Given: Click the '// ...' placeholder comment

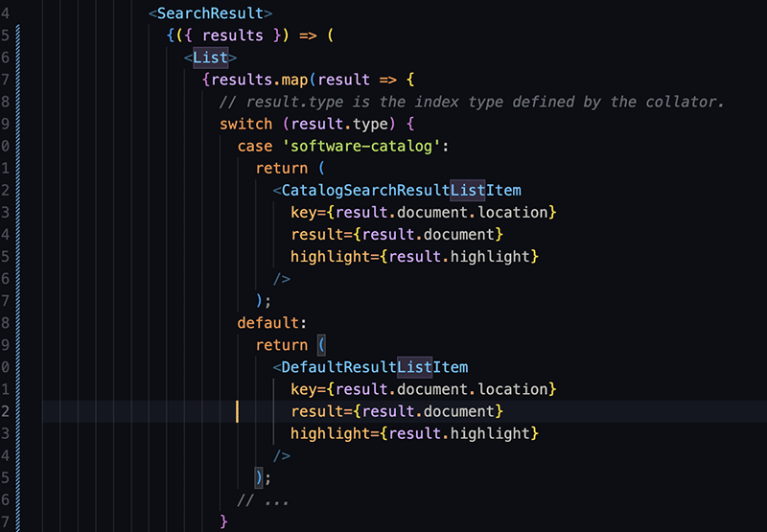Looking at the screenshot, I should pyautogui.click(x=263, y=499).
